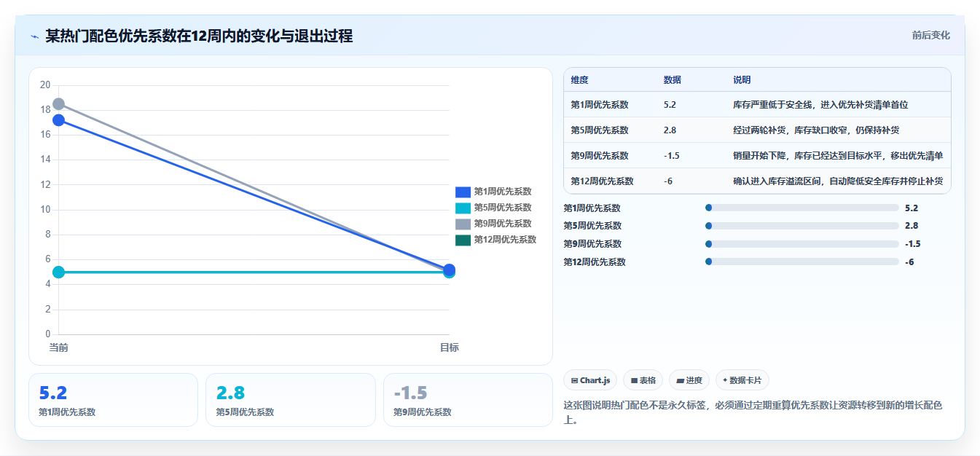The image size is (980, 456).
Task: Click the chart title text
Action: [199, 36]
